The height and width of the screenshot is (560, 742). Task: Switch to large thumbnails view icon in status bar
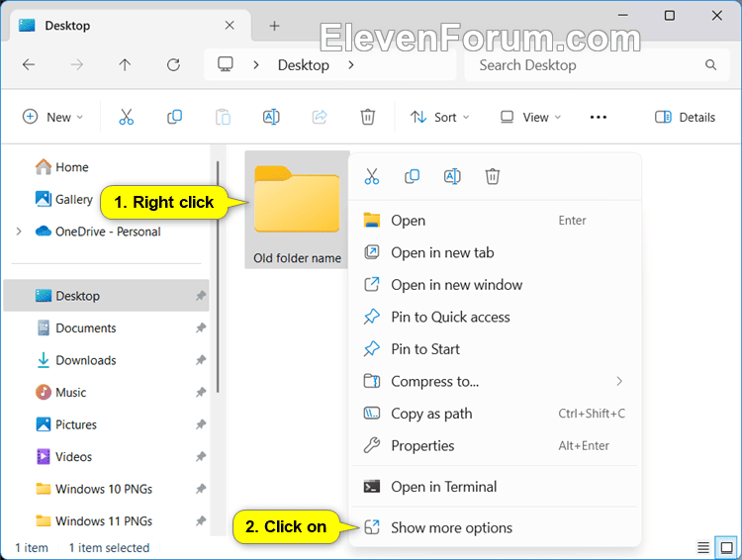pos(726,548)
